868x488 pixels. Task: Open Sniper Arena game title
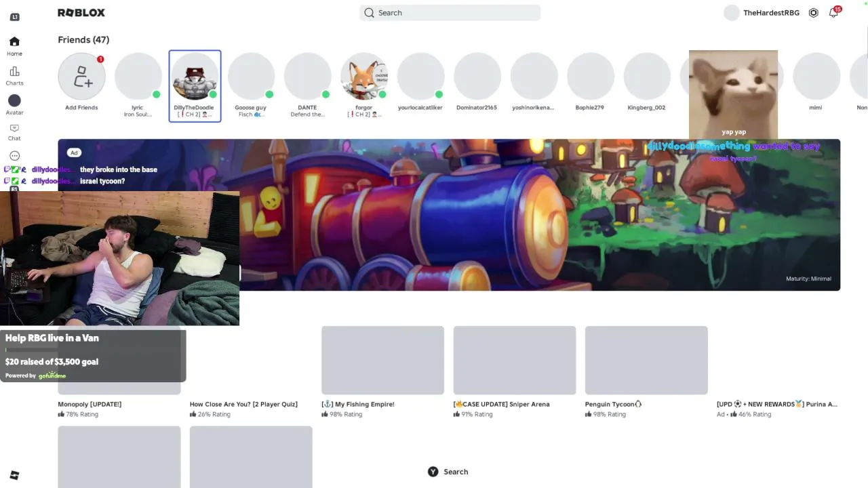[x=502, y=404]
